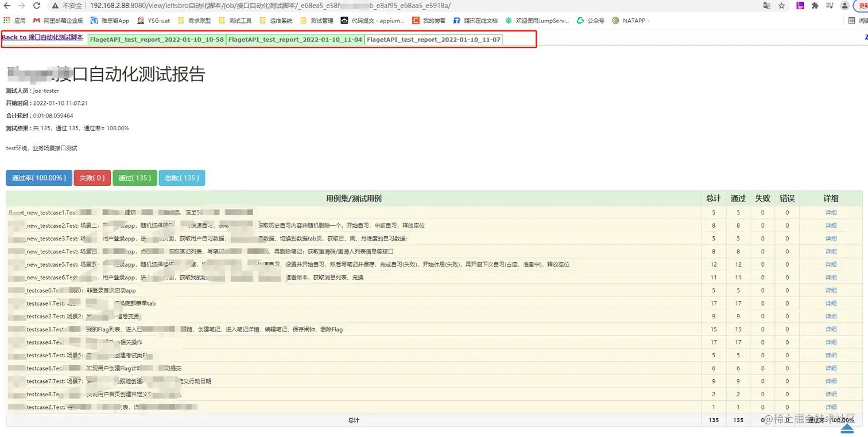Open the 需求原型 bookmark folder
This screenshot has height=437, width=868.
tap(194, 21)
